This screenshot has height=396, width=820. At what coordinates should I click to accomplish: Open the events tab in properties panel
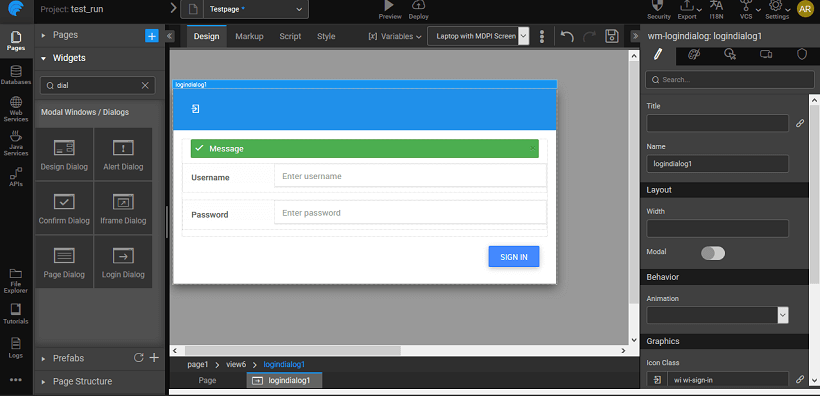[x=730, y=54]
